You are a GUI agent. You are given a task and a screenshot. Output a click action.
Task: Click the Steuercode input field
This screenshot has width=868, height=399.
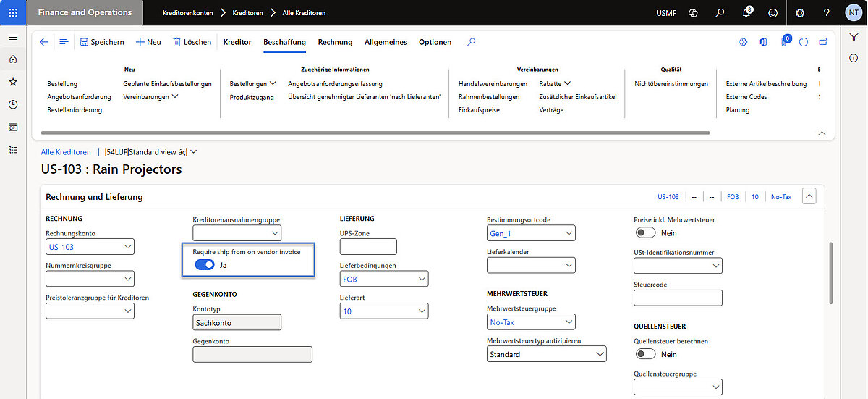coord(678,298)
